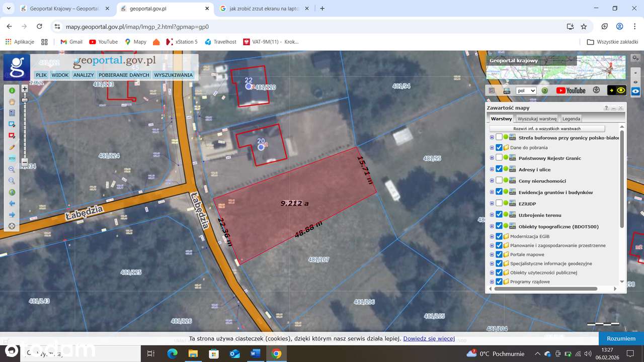Select the green info identify tool

click(x=12, y=90)
